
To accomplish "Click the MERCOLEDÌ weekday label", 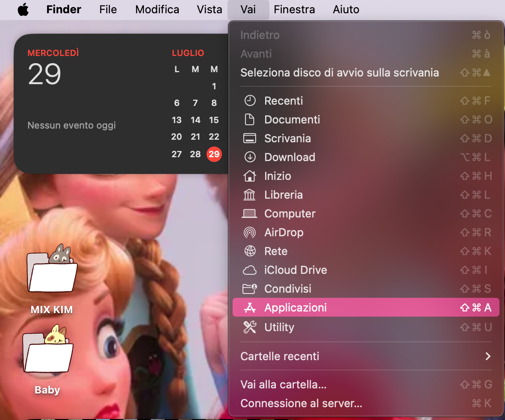I will tap(53, 53).
